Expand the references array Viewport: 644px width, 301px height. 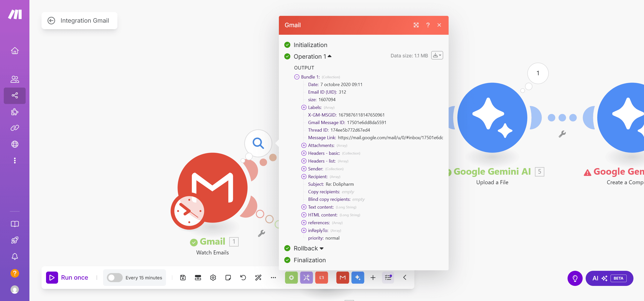tap(304, 223)
